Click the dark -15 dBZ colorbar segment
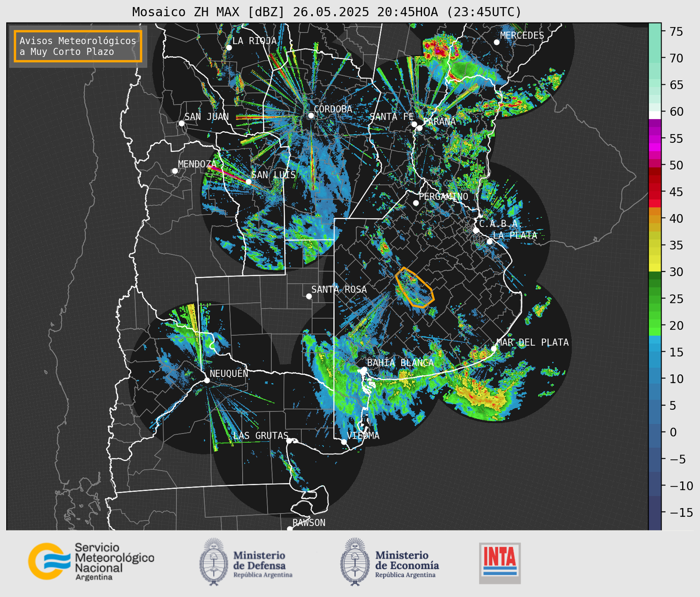700x597 pixels. (x=655, y=512)
